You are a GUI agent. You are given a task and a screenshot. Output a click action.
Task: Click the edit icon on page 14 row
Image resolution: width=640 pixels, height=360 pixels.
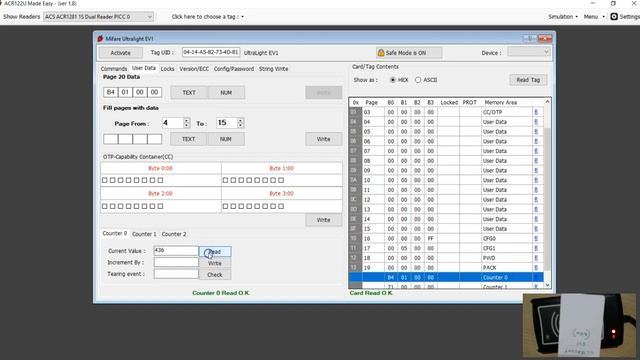click(x=536, y=219)
